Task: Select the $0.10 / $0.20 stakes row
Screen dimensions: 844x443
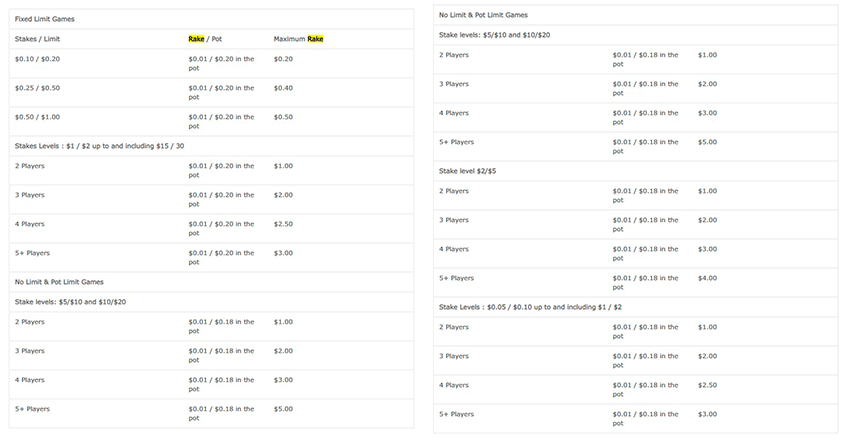Action: click(211, 64)
